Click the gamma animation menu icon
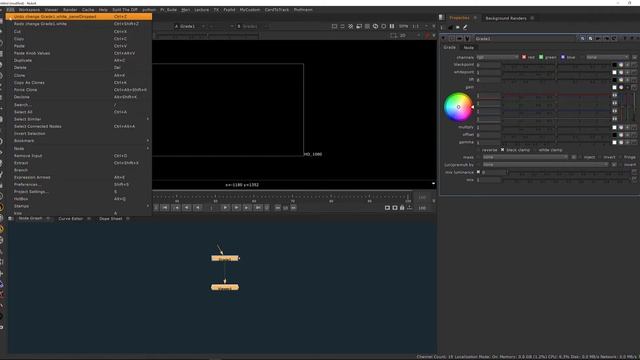This screenshot has height=360, width=640. [x=634, y=142]
